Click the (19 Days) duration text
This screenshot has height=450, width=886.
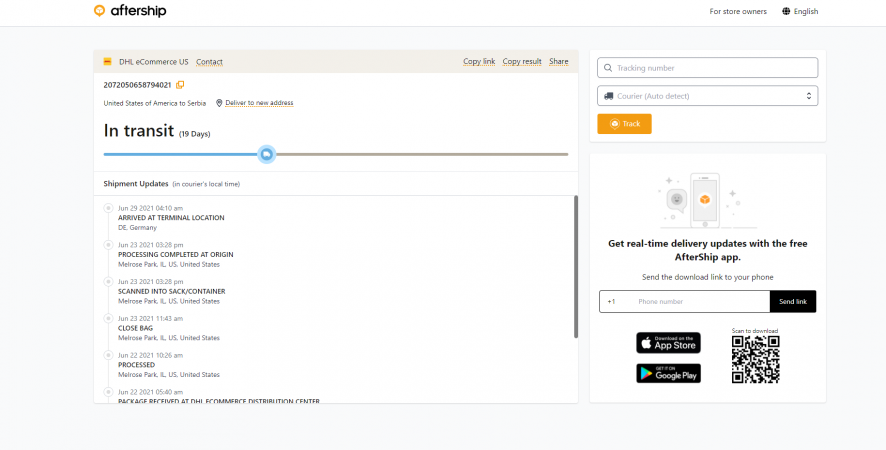point(194,134)
